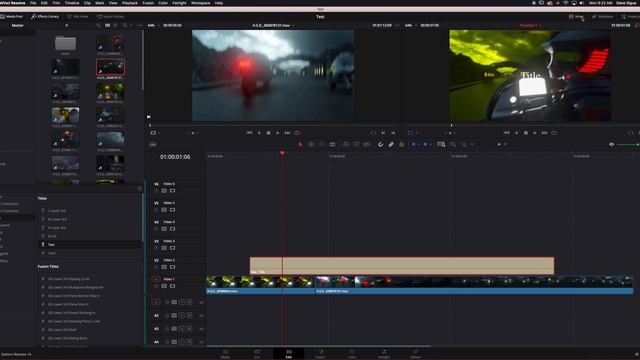Click the Overwrite Clip toolbar icon

(x=356, y=144)
